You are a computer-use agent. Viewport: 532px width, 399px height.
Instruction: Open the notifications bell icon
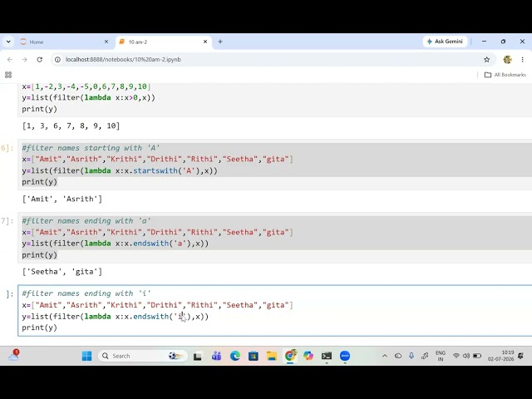pyautogui.click(x=521, y=356)
